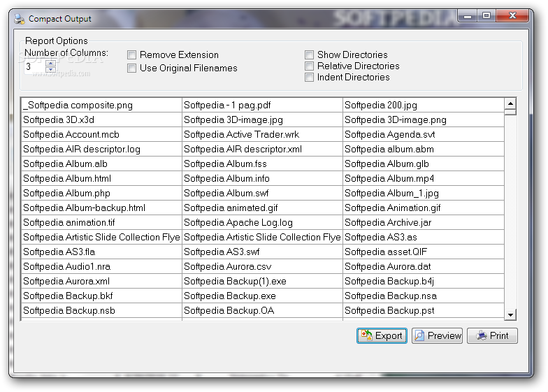Screen dimensions: 548x392
Task: Select cell Softpedia Backup.exe
Action: pos(263,296)
